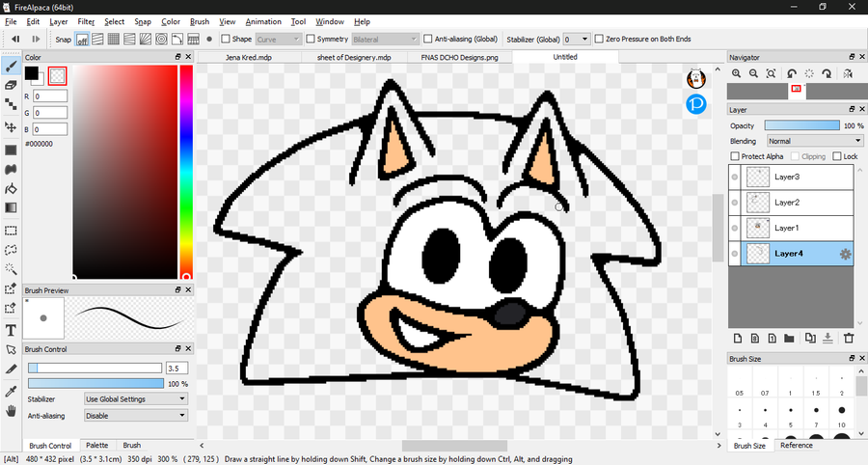
Task: Toggle Anti-aliasing (Global) checkbox
Action: [428, 39]
